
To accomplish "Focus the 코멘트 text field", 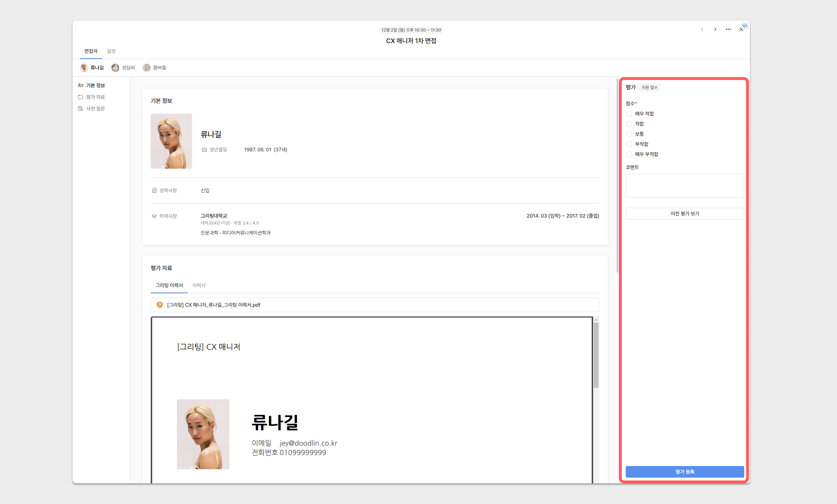I will [x=684, y=186].
